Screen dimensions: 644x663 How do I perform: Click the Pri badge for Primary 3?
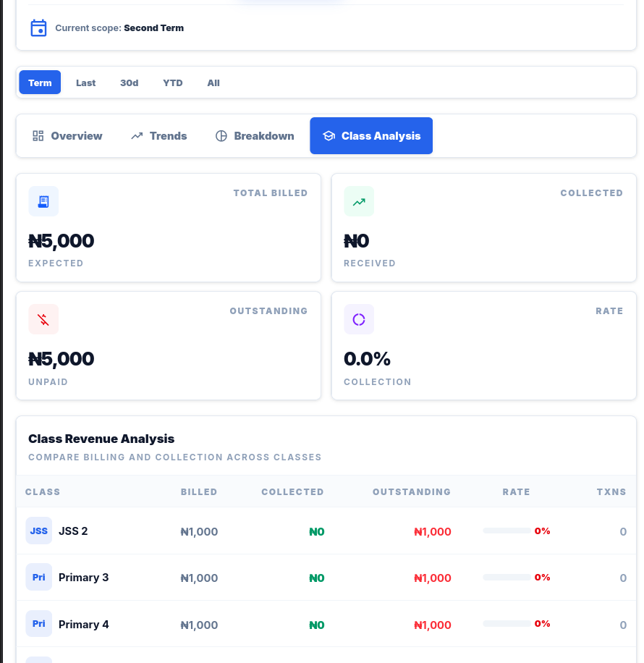pos(39,577)
